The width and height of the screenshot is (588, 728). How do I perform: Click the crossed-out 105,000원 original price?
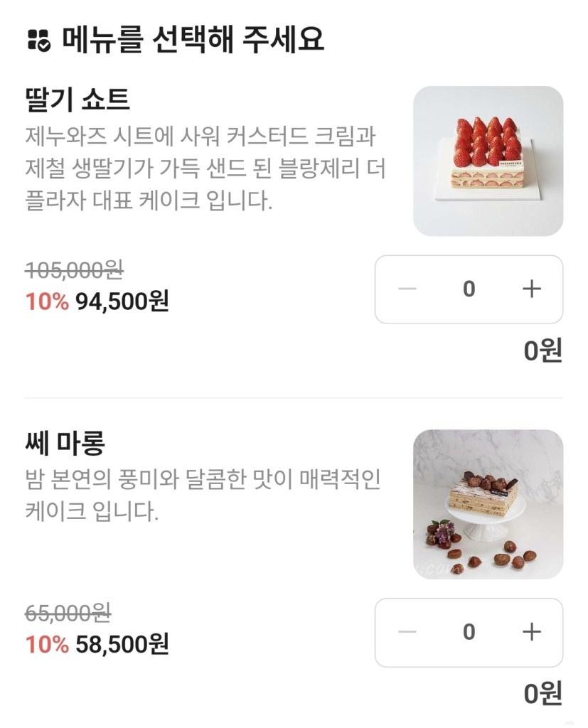click(75, 270)
